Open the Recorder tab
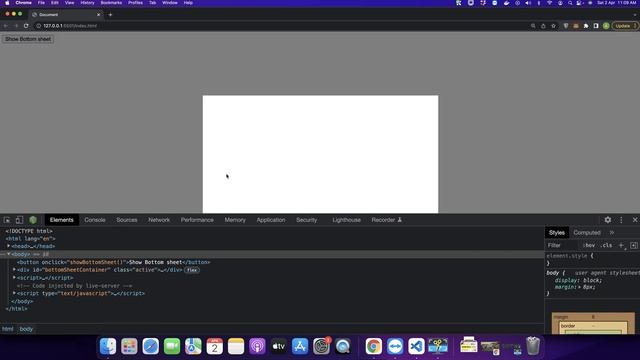The image size is (640, 360). coord(387,220)
